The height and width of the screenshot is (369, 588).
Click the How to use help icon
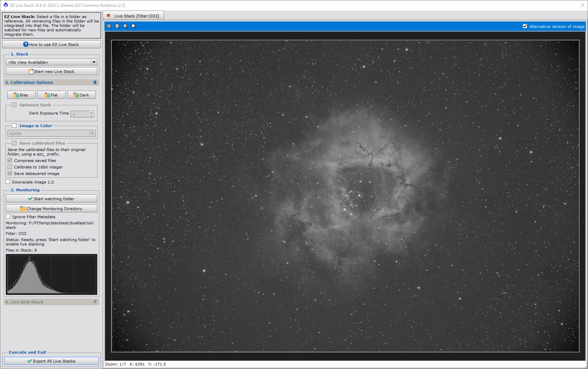point(26,44)
